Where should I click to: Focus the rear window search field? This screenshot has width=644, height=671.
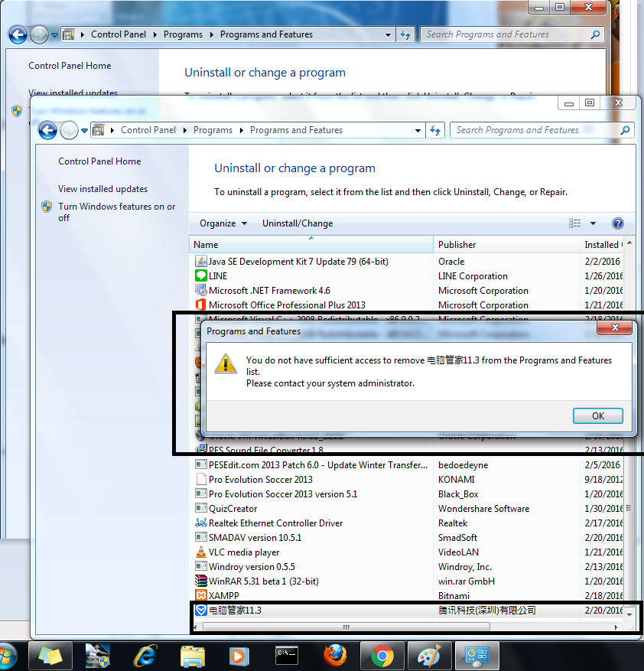(x=507, y=34)
